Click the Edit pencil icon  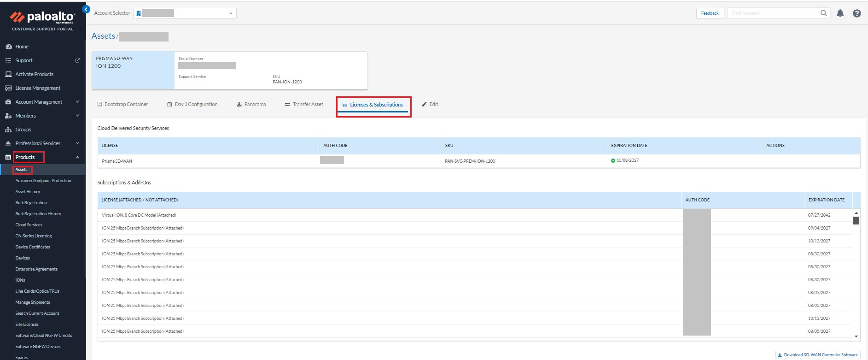pos(424,104)
